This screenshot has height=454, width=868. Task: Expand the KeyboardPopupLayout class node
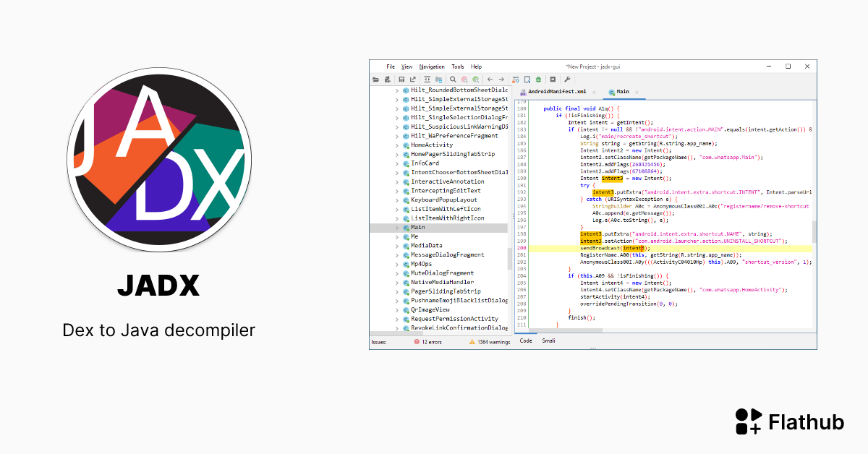[397, 200]
